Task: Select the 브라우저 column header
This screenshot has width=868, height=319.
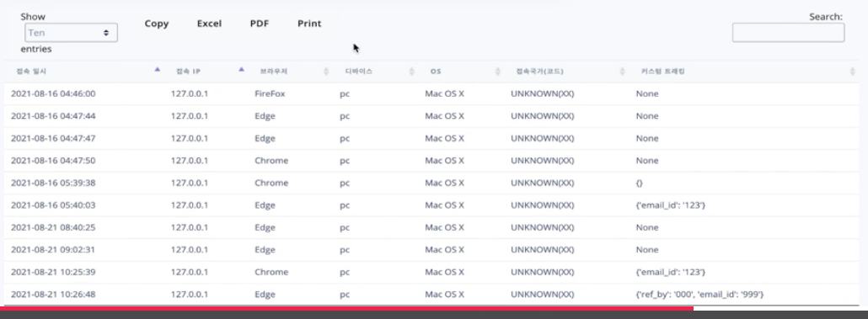Action: [x=274, y=72]
